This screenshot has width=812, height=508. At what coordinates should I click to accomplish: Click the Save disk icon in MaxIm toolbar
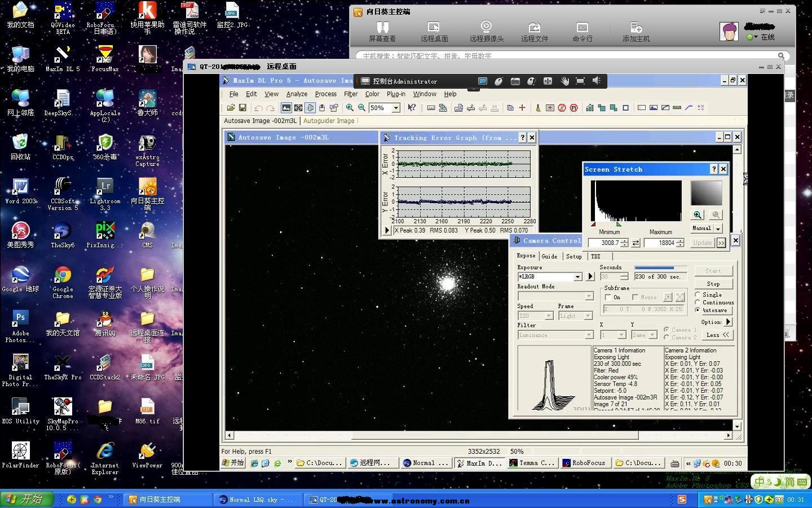[x=242, y=108]
